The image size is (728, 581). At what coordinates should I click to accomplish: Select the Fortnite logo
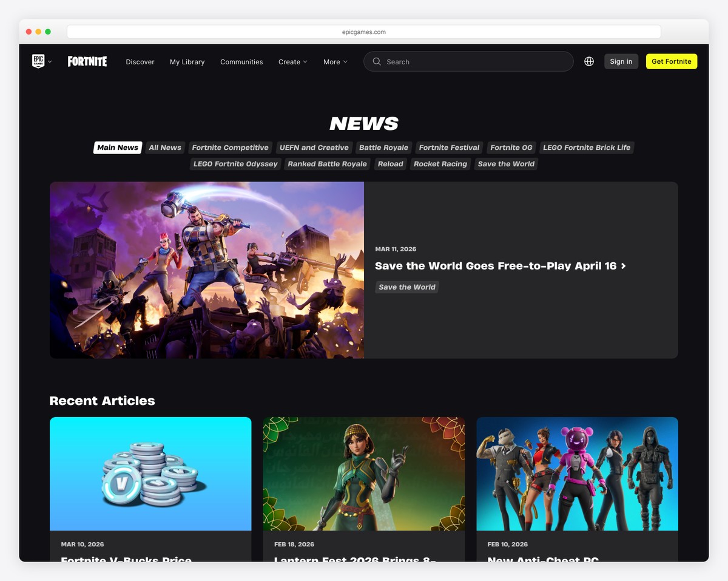(x=87, y=61)
